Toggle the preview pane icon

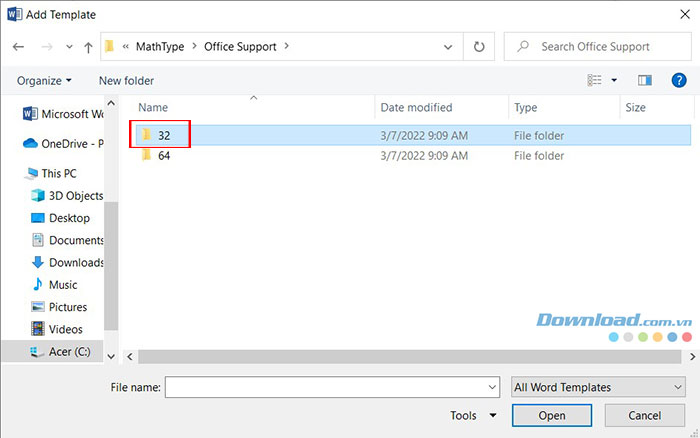pyautogui.click(x=645, y=80)
